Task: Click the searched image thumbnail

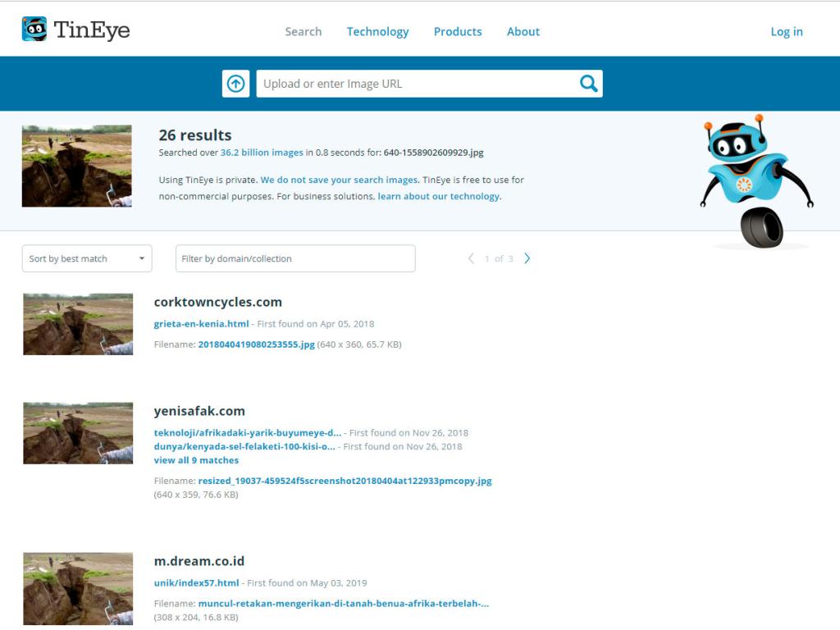Action: [76, 166]
